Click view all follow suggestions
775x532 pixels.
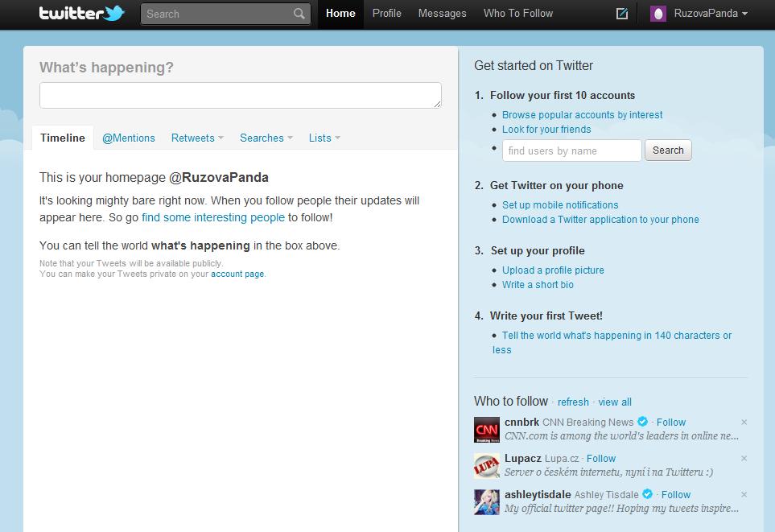615,402
